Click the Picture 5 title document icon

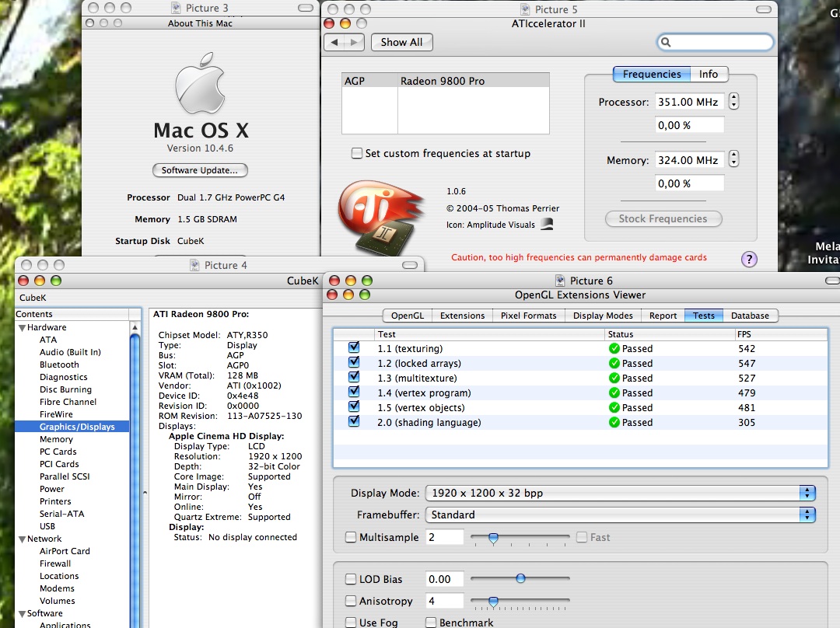pyautogui.click(x=525, y=9)
